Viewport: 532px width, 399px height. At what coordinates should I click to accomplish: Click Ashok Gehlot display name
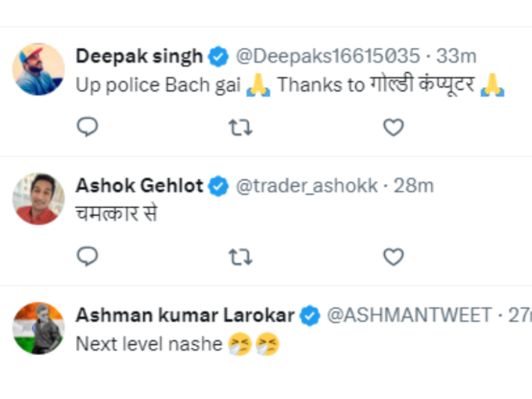[139, 185]
